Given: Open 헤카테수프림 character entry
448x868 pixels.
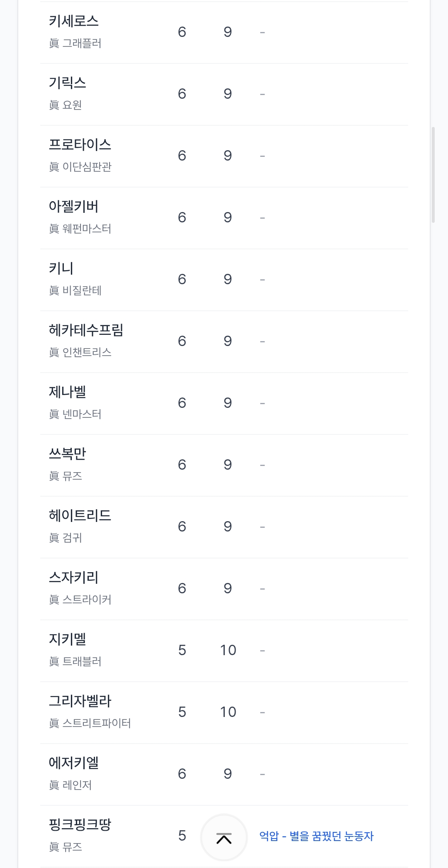Looking at the screenshot, I should coord(86,330).
